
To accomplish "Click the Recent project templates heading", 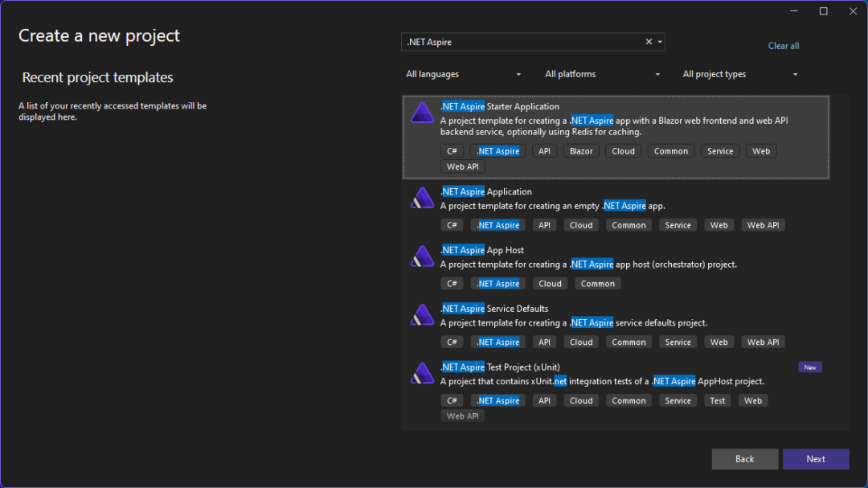I will (x=97, y=77).
